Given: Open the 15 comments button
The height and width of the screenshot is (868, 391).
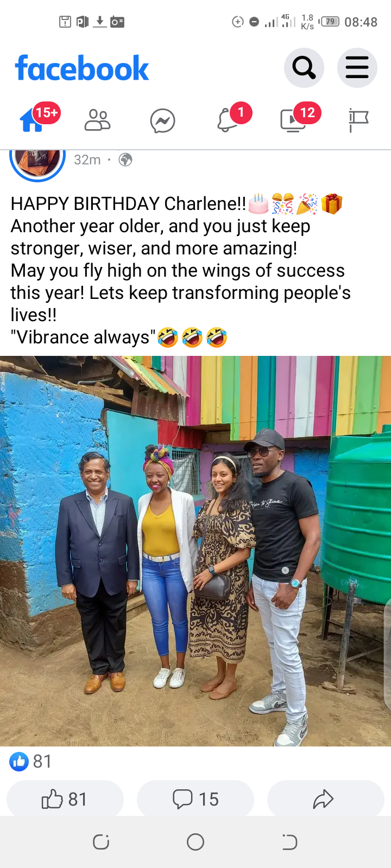Looking at the screenshot, I should (x=195, y=799).
